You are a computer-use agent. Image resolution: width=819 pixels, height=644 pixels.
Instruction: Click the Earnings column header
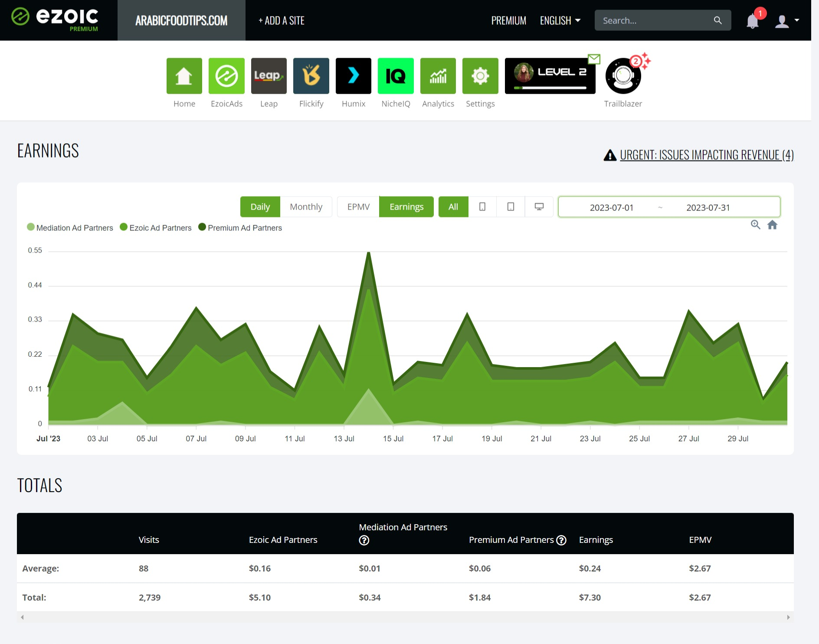pyautogui.click(x=596, y=540)
